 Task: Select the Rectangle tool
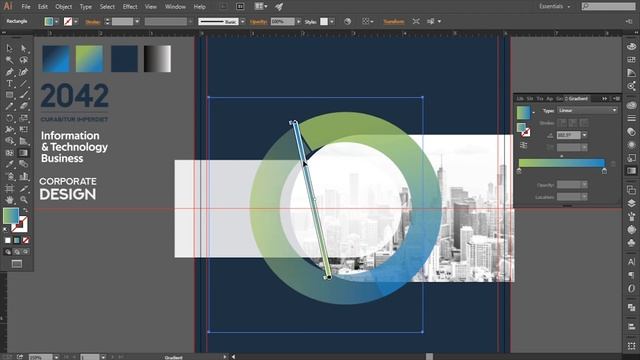click(9, 95)
